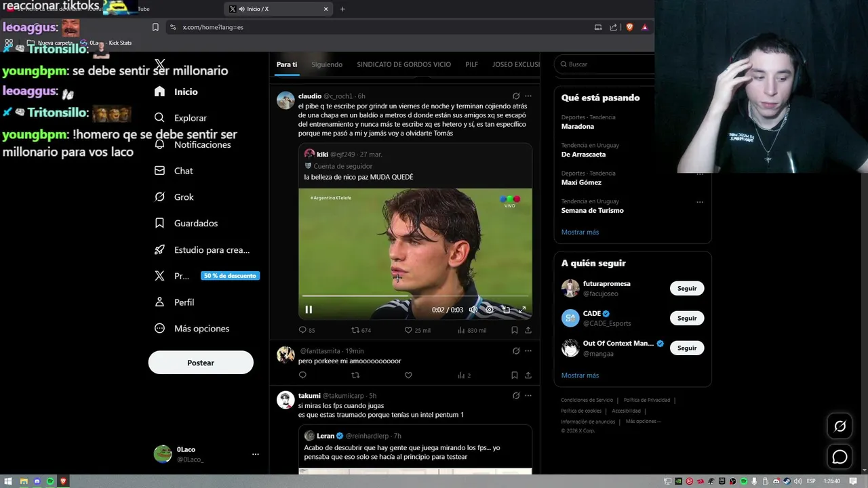Switch to the Para ti tab

coord(287,64)
